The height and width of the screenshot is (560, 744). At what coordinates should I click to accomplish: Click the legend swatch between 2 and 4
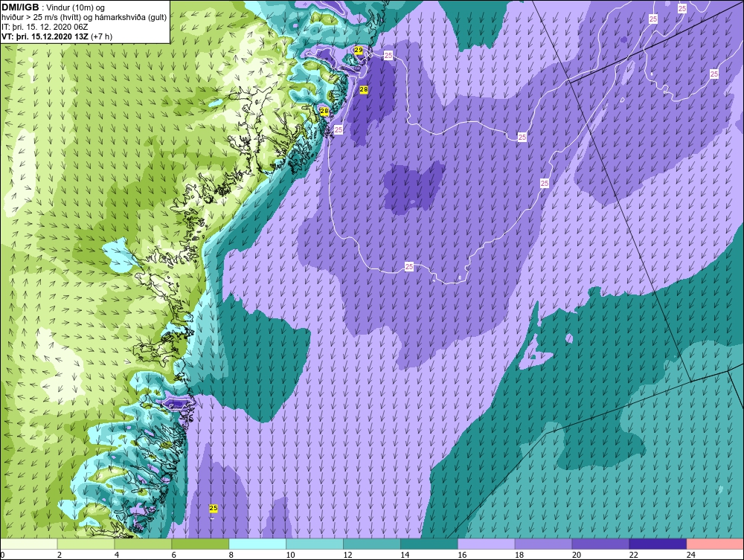click(86, 544)
